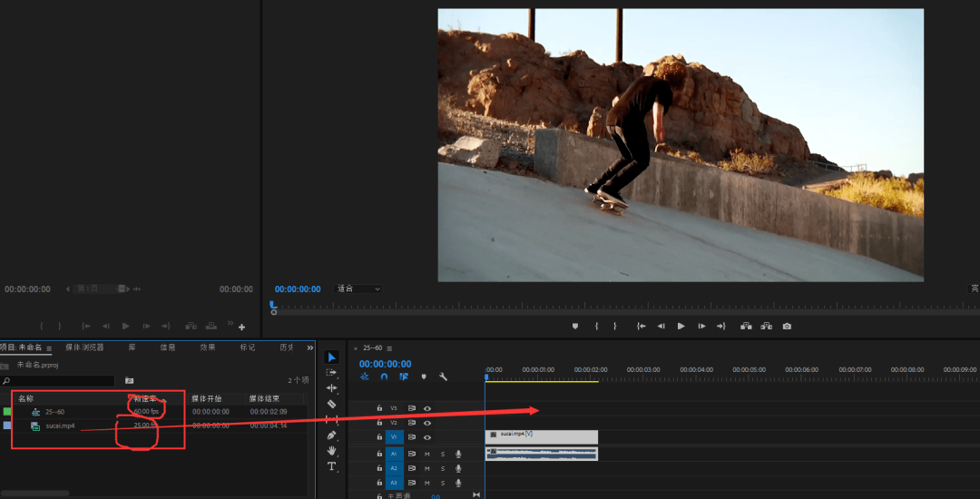Switch to 库 tab
Viewport: 980px width, 499px height.
[132, 347]
